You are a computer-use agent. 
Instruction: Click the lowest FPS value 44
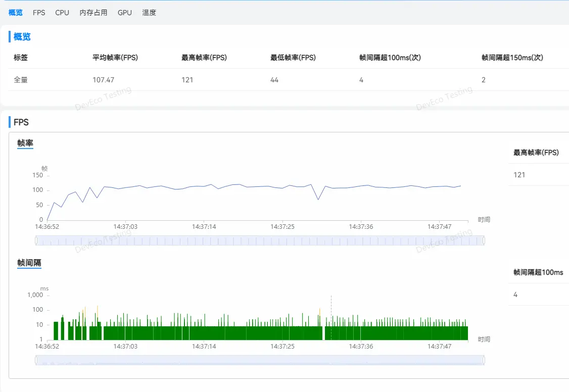(x=274, y=80)
